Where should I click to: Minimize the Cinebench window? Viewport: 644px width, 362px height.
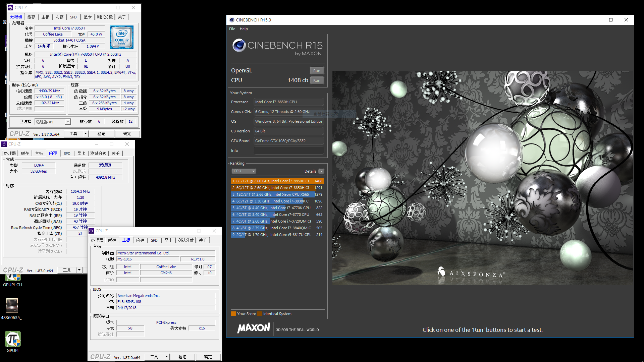(596, 20)
